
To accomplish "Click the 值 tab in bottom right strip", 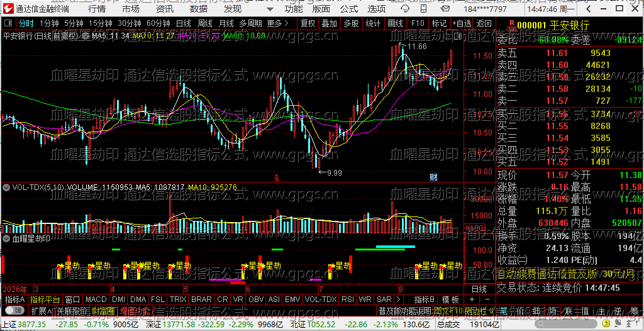I will tap(586, 311).
